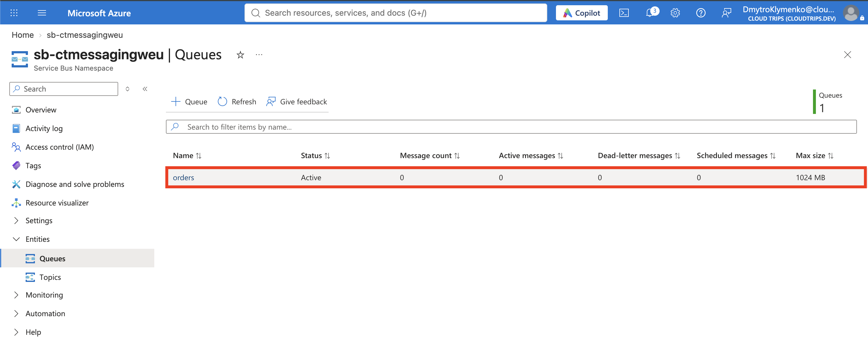
Task: Sort by Message count column
Action: pyautogui.click(x=430, y=155)
